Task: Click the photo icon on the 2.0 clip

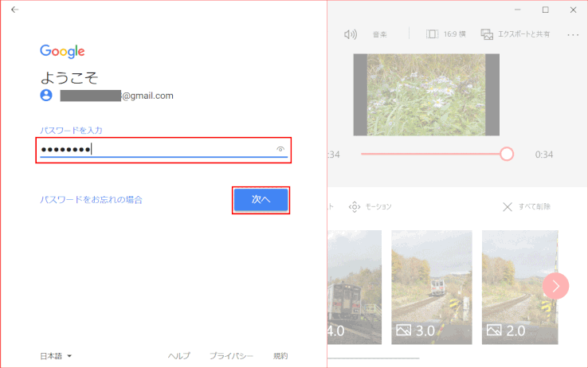Action: tap(494, 330)
